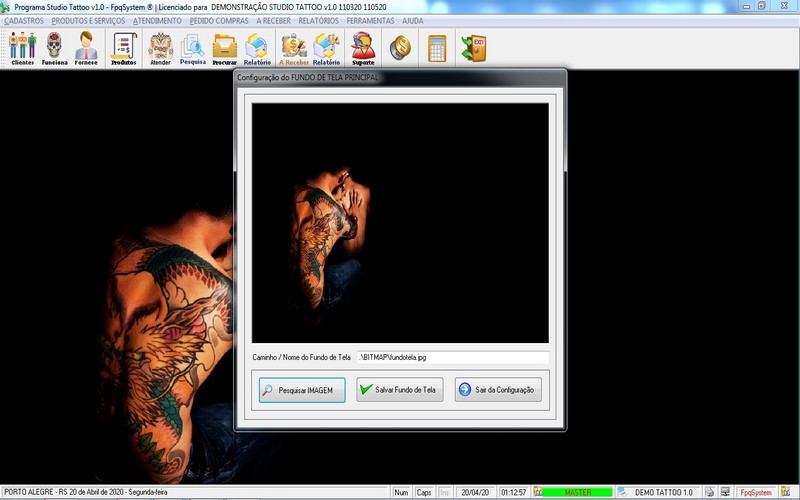The height and width of the screenshot is (500, 800).
Task: Open the attendance Relatório printer icon
Action: 257,48
